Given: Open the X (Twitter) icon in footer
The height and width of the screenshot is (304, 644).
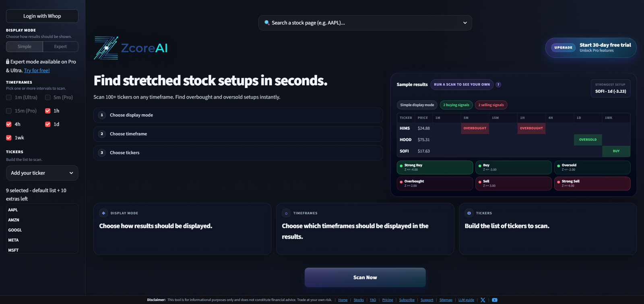Looking at the screenshot, I should click(483, 300).
